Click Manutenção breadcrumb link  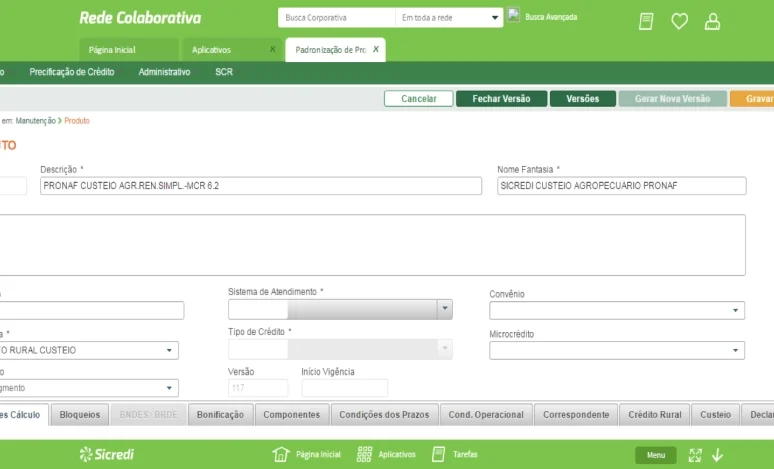(36, 121)
